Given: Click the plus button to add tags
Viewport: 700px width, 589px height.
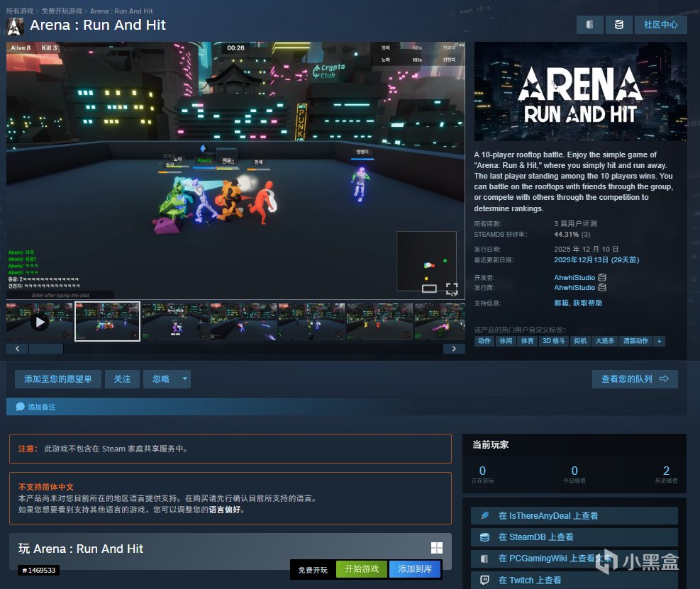Looking at the screenshot, I should pyautogui.click(x=659, y=341).
